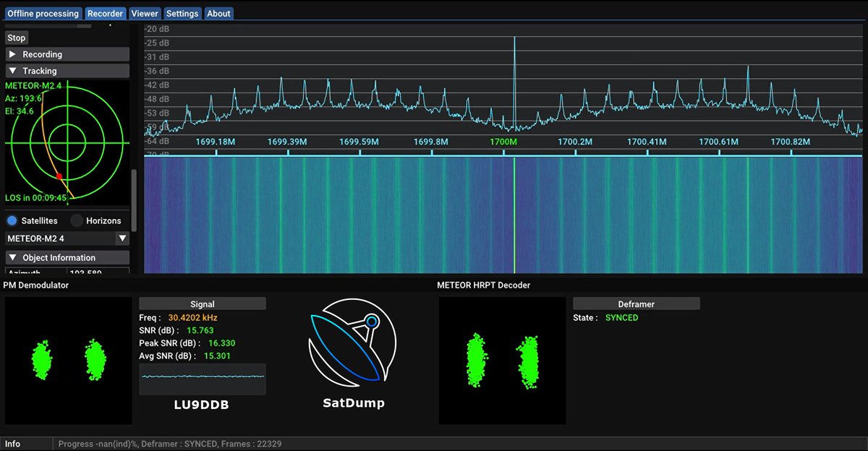Click the 1699.59M frequency label
This screenshot has height=451, width=868.
pos(359,142)
